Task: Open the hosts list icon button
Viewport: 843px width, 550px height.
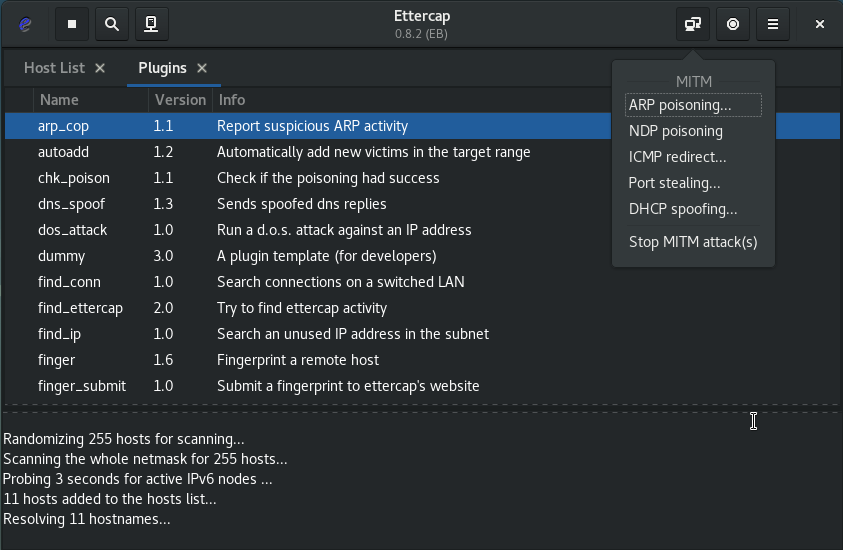Action: tap(150, 24)
